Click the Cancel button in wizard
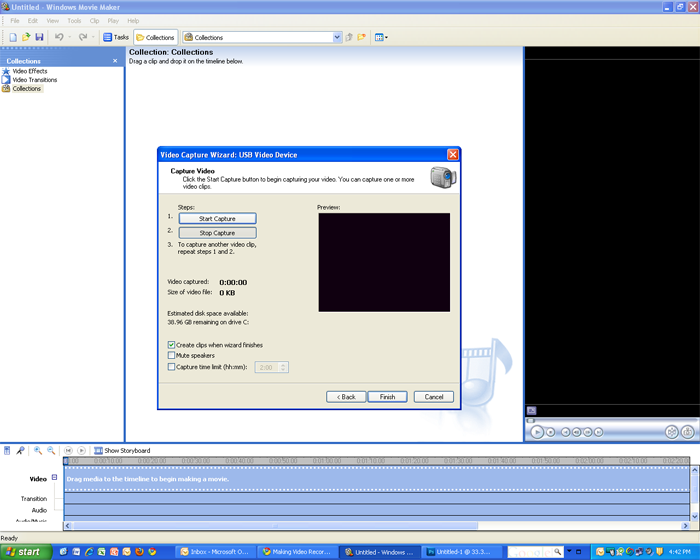Screen dimensions: 700x560 [x=433, y=397]
